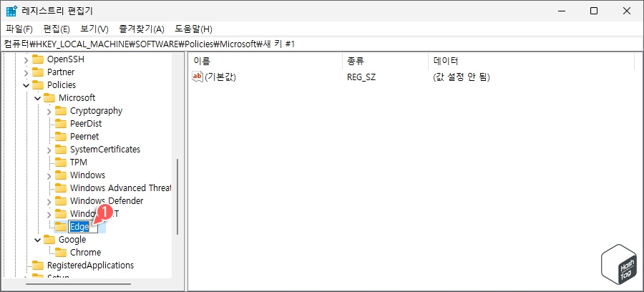Click the Windows Defender folder icon
Image resolution: width=644 pixels, height=292 pixels.
point(61,201)
